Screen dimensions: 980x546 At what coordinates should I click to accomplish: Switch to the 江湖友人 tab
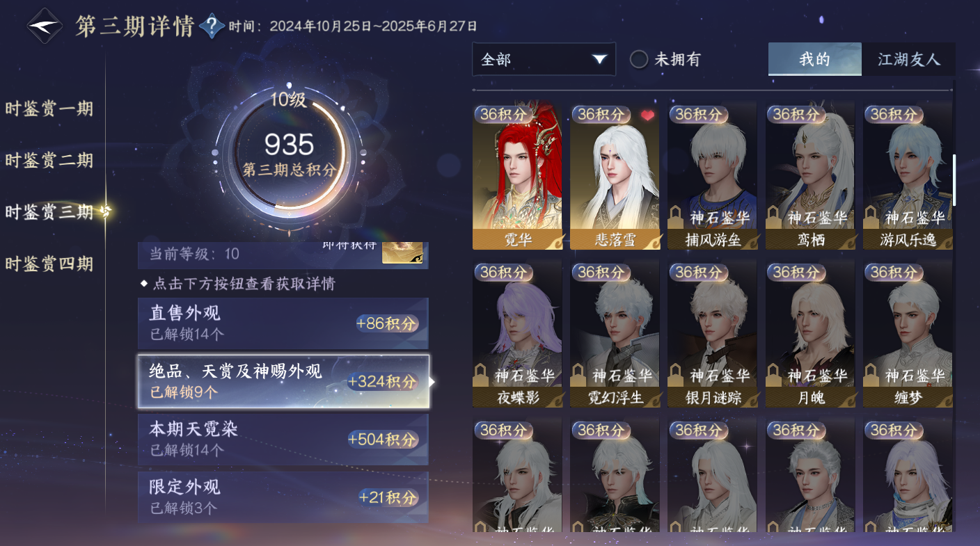coord(908,59)
